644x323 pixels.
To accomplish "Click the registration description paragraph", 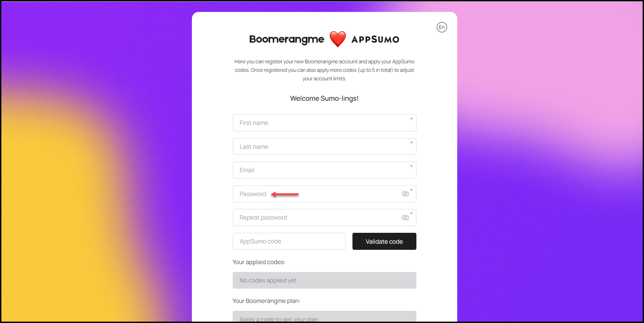I will click(x=324, y=70).
